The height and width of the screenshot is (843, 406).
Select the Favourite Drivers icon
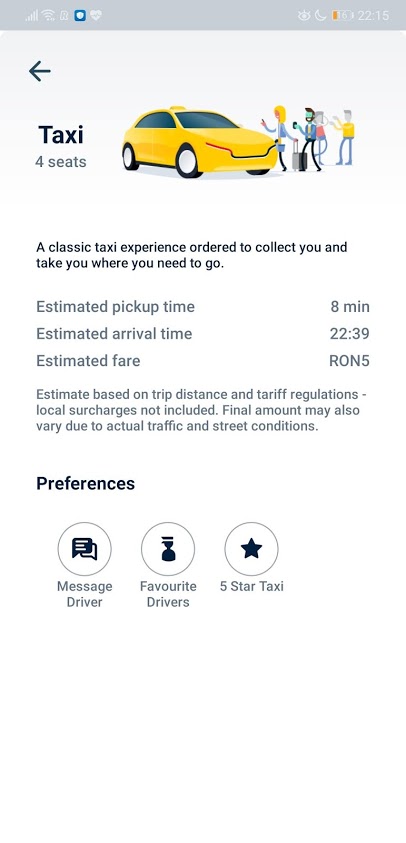pos(168,549)
